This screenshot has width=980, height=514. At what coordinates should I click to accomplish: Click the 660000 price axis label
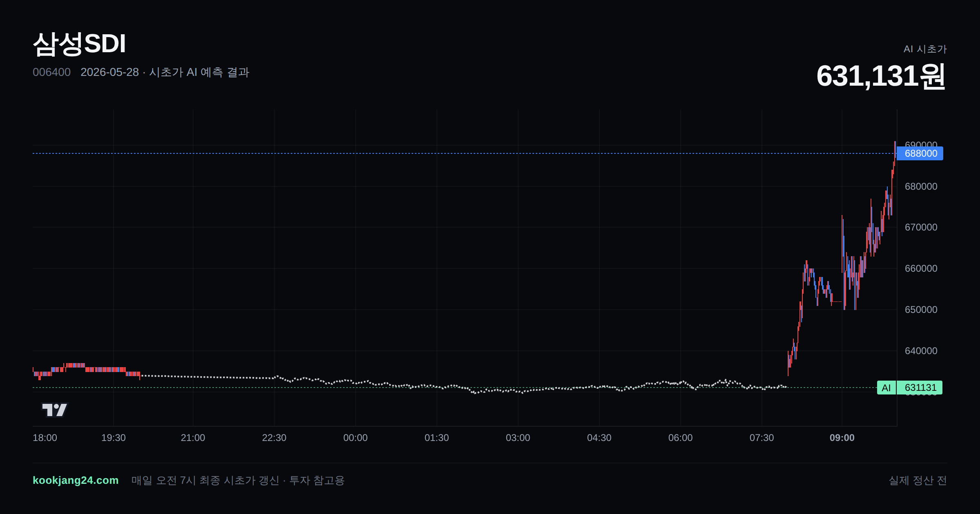[x=921, y=268]
